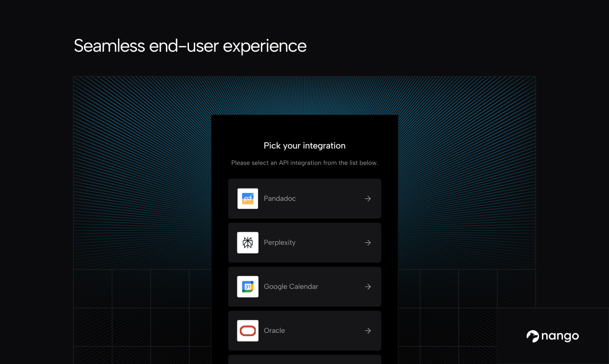The image size is (609, 364).
Task: Pick the Google Calendar integration label
Action: tap(291, 287)
